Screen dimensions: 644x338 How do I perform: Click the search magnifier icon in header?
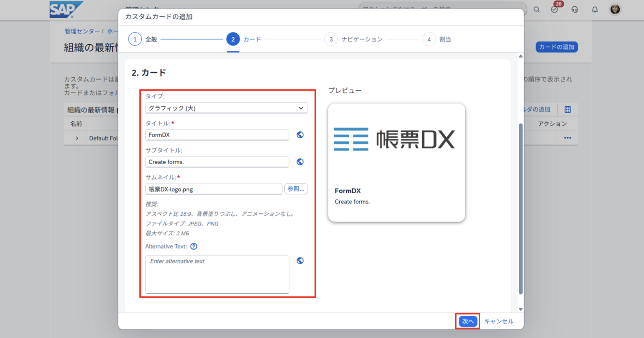coord(536,9)
